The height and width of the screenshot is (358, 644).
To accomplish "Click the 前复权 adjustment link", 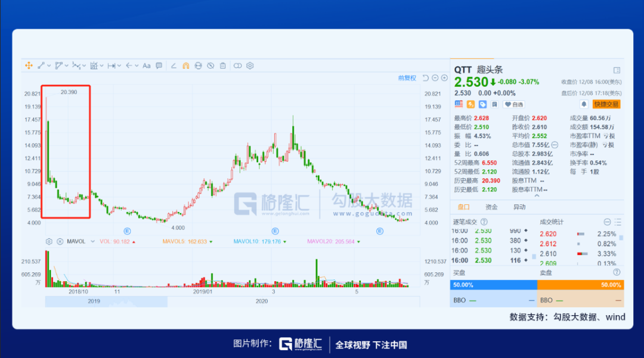I will (407, 78).
